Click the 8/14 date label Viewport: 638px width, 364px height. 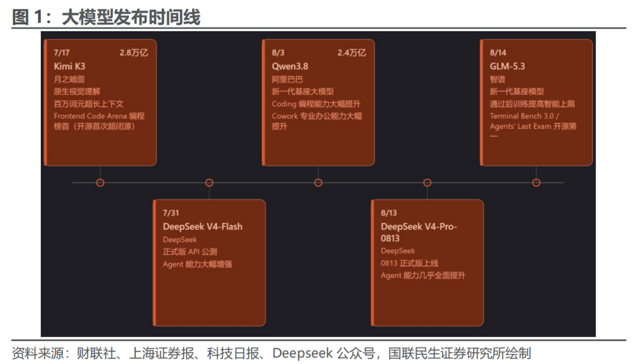coord(498,53)
